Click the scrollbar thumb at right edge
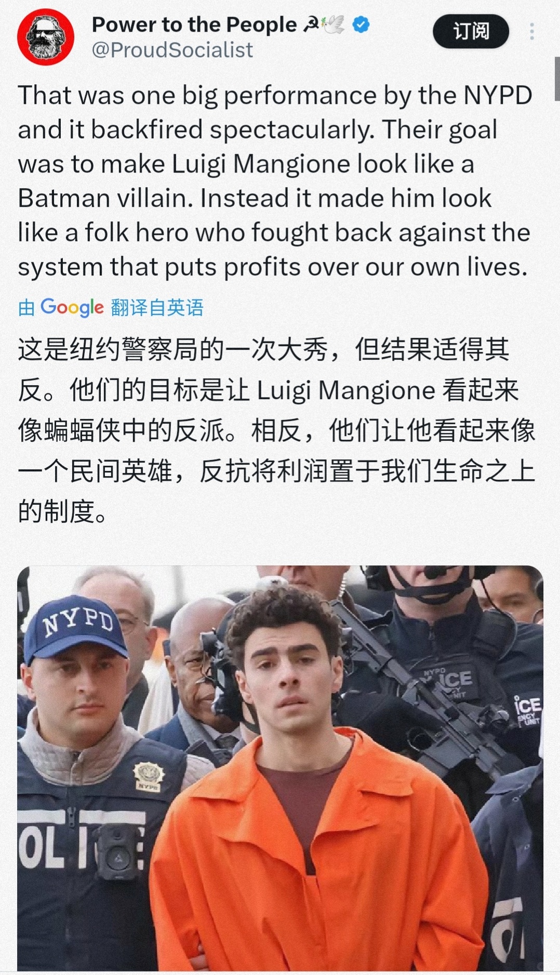Image resolution: width=560 pixels, height=975 pixels. 557,78
